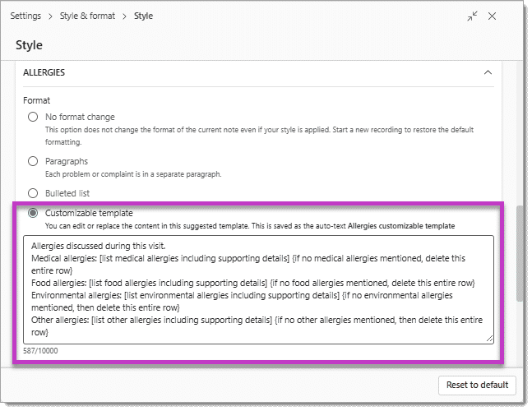The image size is (532, 411).
Task: Choose the Paragraphs format radio button
Action: (33, 161)
